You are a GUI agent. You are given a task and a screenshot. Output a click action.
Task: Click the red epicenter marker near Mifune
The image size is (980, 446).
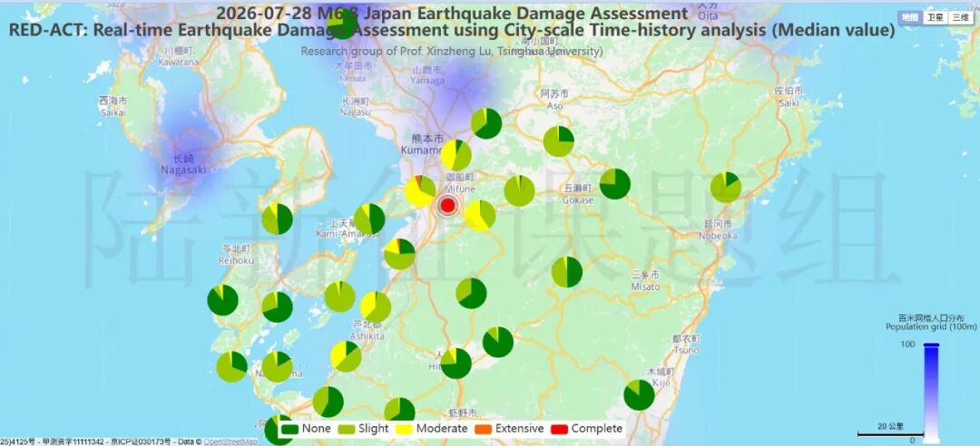point(446,205)
